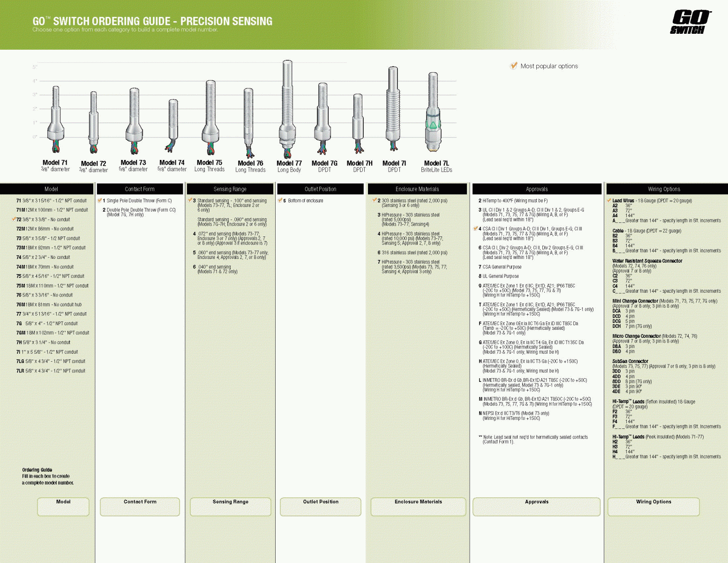Click the Model 75 Long Threads switch picture
The height and width of the screenshot is (563, 728).
(210, 117)
